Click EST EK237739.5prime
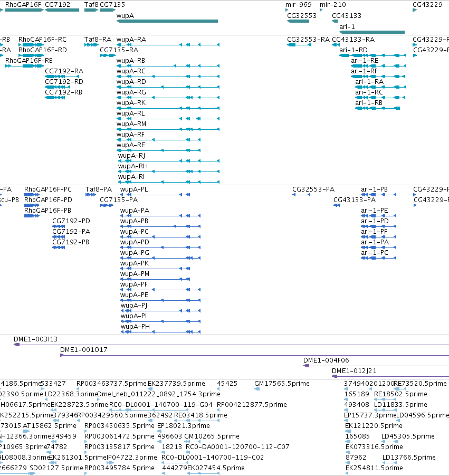The width and height of the screenshot is (449, 476). click(x=176, y=384)
